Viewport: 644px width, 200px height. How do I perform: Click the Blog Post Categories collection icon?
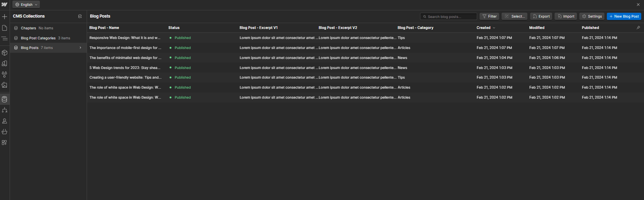pos(16,38)
